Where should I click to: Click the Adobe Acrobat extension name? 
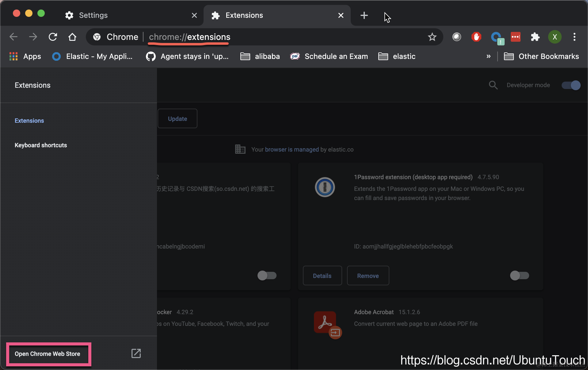click(374, 312)
